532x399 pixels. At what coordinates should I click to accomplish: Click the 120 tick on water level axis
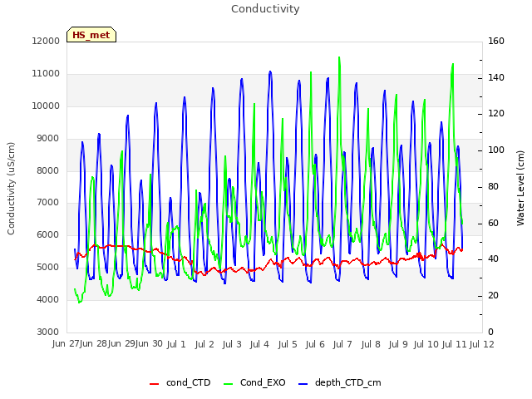pos(496,113)
